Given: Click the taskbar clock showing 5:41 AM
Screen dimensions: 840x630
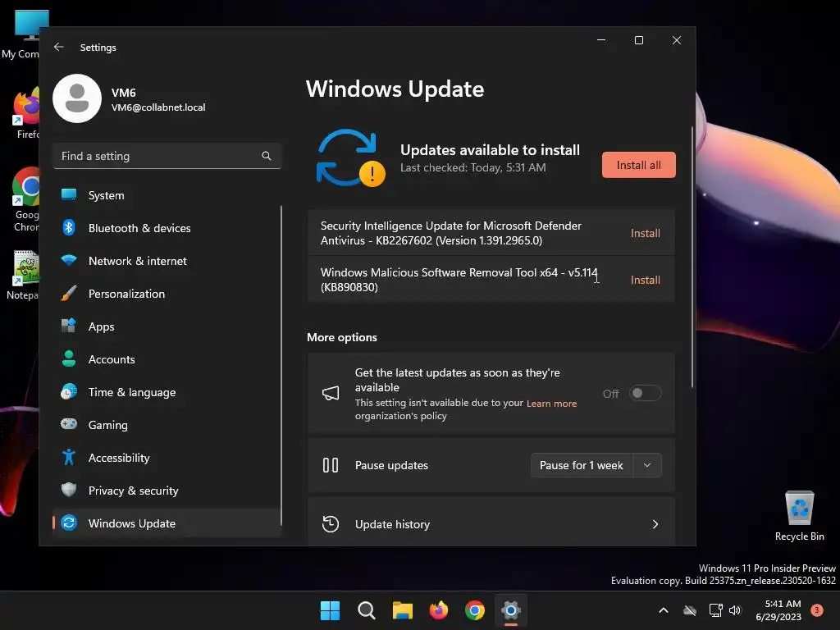Looking at the screenshot, I should (x=778, y=610).
